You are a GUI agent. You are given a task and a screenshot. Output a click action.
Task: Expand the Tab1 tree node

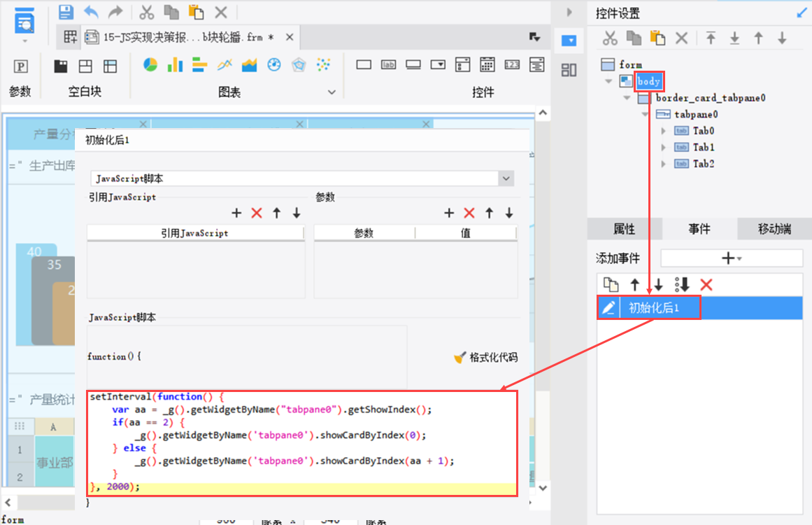[663, 148]
